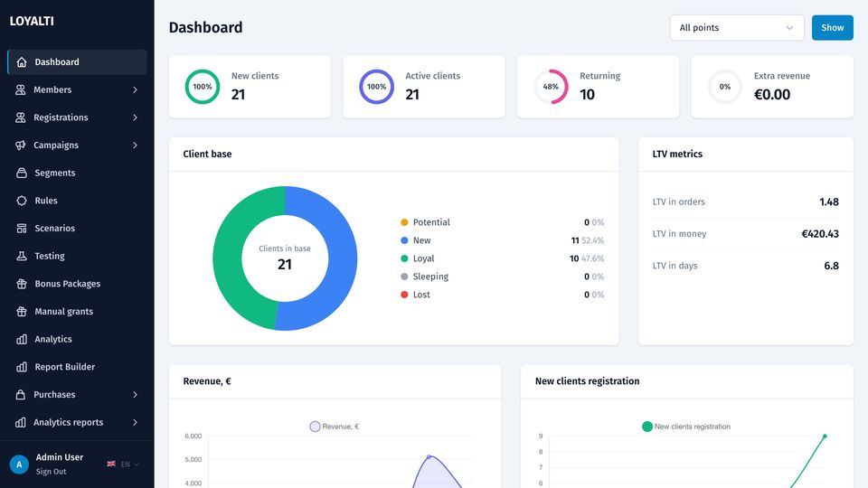
Task: Click the green Loyal legend dot
Action: (x=404, y=258)
